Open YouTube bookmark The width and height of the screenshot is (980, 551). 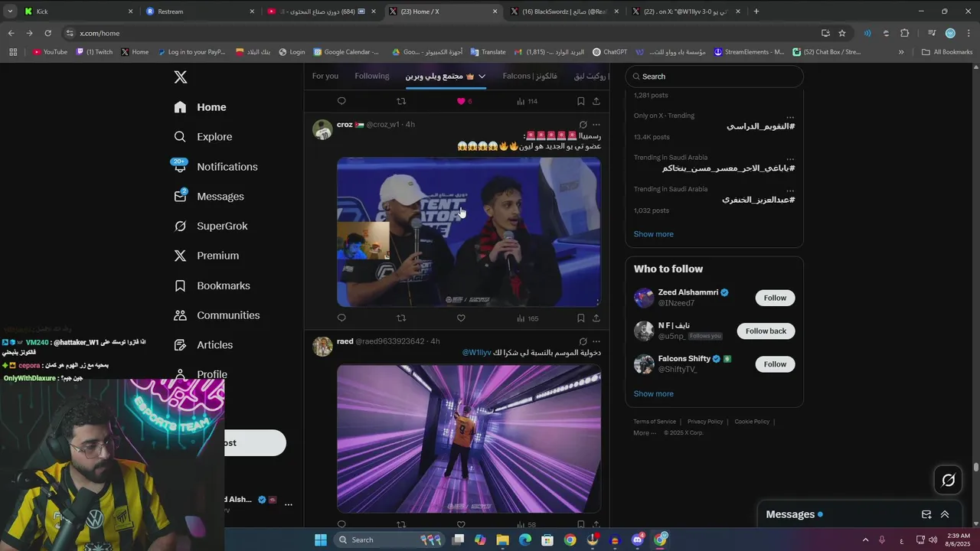50,52
